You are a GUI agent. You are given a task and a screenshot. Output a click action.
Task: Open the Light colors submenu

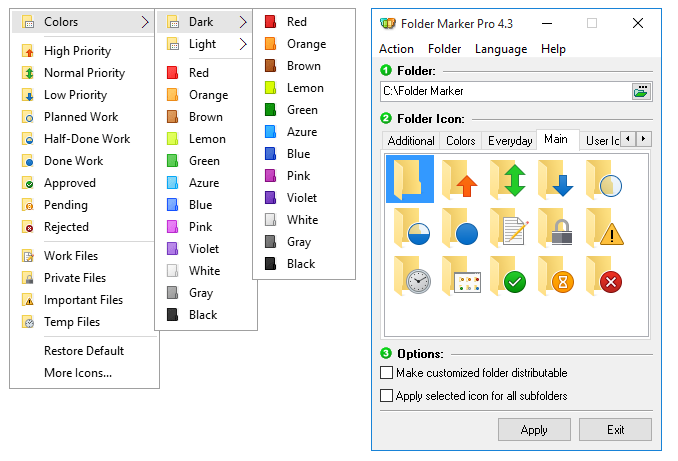(205, 44)
